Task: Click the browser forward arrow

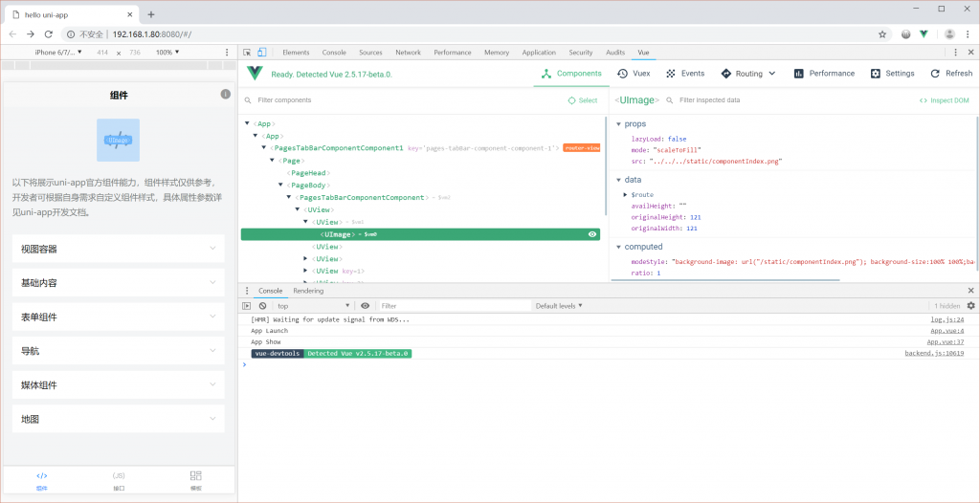Action: point(30,34)
